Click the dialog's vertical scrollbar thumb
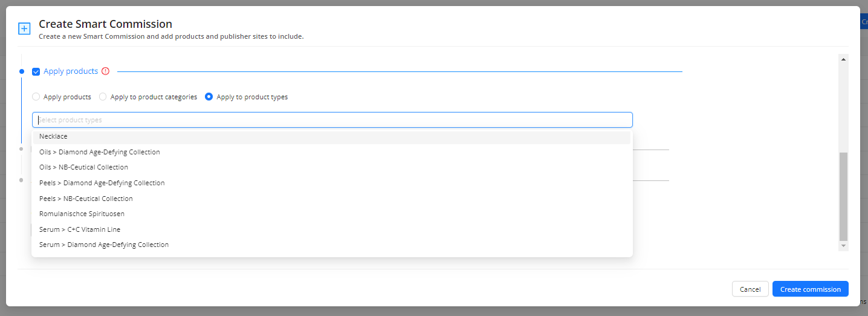This screenshot has height=316, width=868. click(x=844, y=197)
